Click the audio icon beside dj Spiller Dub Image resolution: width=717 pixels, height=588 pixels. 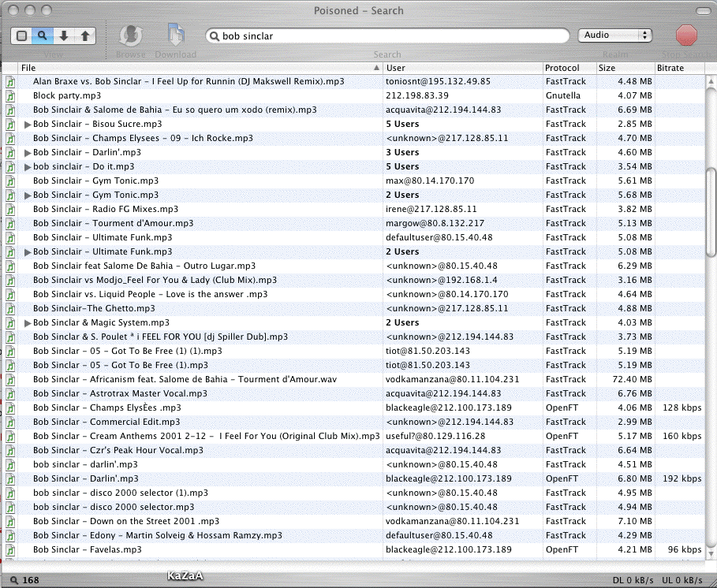(x=10, y=337)
